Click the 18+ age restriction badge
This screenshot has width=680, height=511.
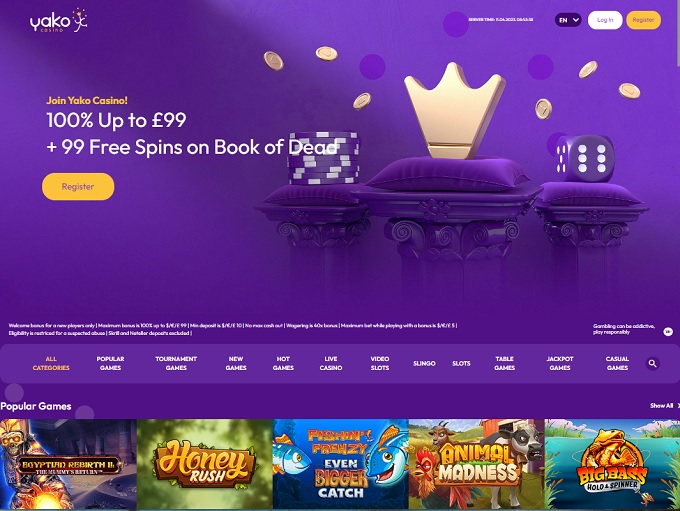[x=668, y=332]
